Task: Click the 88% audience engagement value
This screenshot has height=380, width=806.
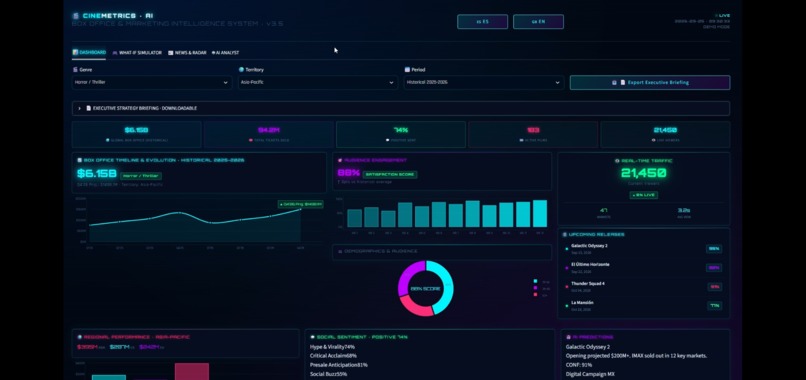Action: pos(349,173)
